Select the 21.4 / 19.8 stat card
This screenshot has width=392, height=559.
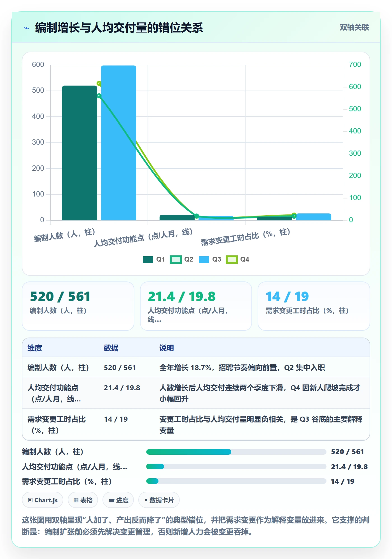click(196, 306)
